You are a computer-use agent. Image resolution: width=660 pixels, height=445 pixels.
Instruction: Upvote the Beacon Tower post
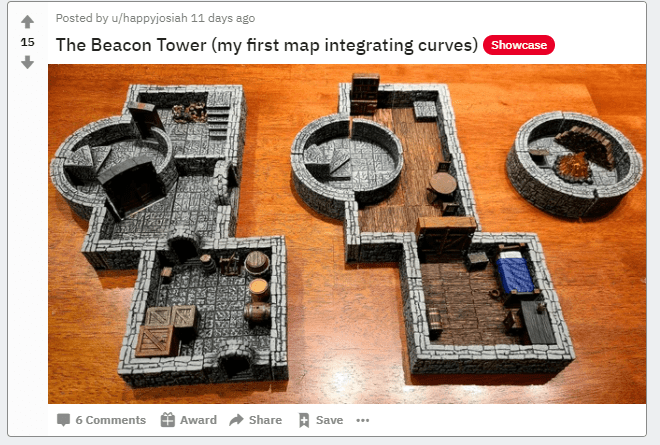tap(27, 21)
